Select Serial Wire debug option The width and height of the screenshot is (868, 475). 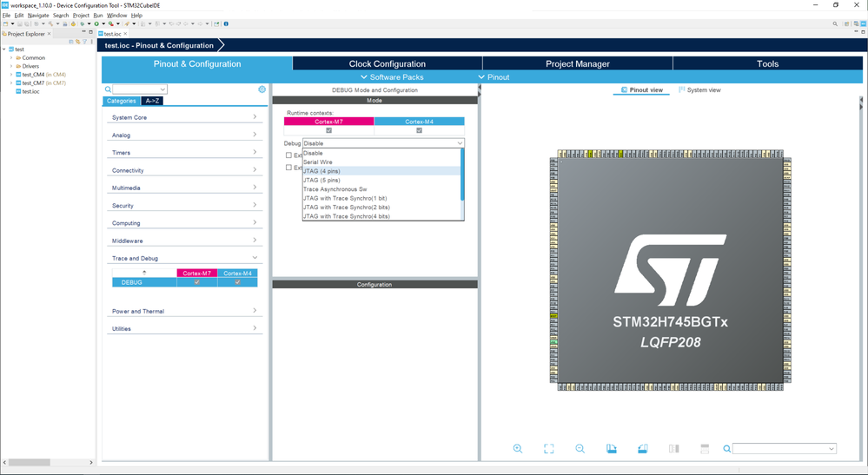click(381, 162)
